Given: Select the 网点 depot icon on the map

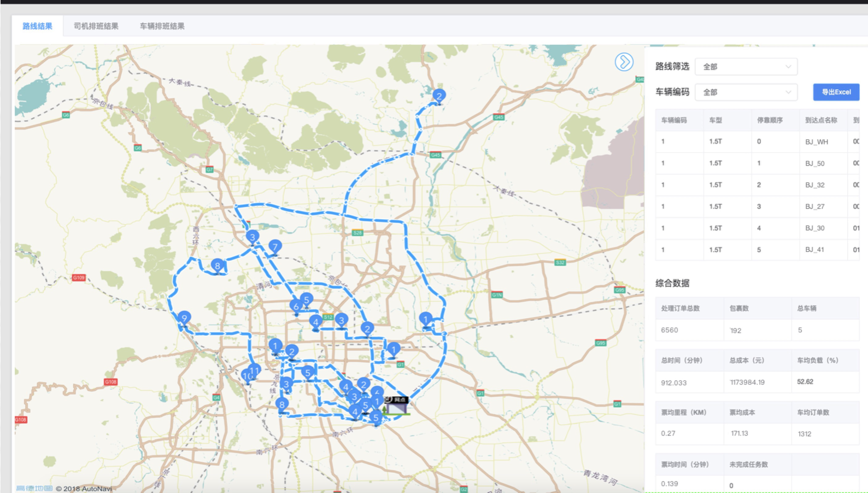Looking at the screenshot, I should tap(396, 406).
